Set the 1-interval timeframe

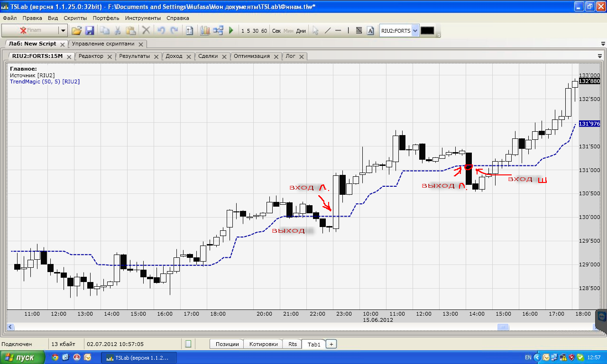coord(243,31)
